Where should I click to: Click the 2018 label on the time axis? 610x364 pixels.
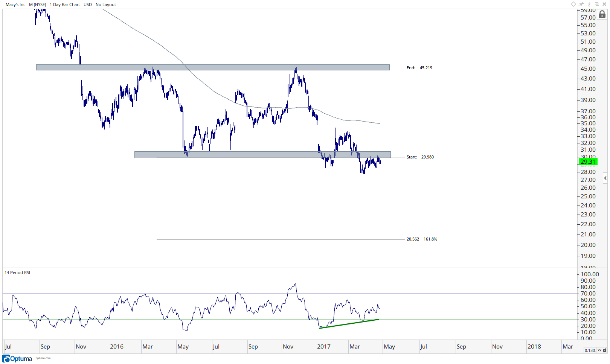click(534, 347)
